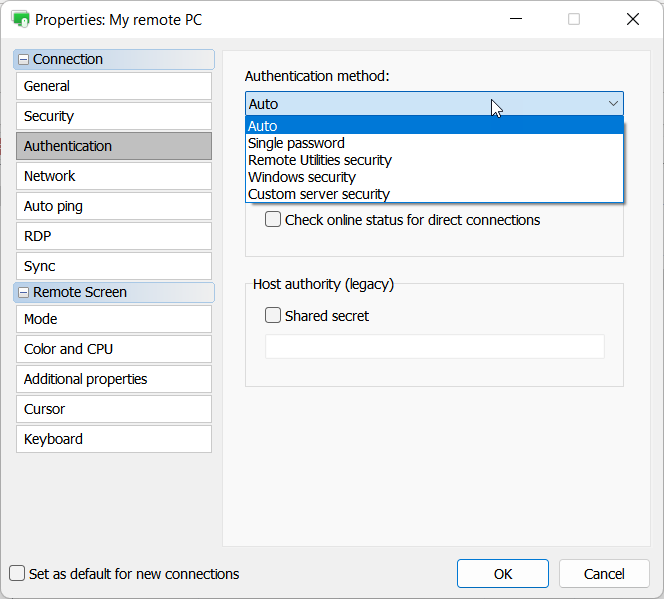Screen dimensions: 664x599
Task: Go to the Network settings page
Action: (113, 176)
